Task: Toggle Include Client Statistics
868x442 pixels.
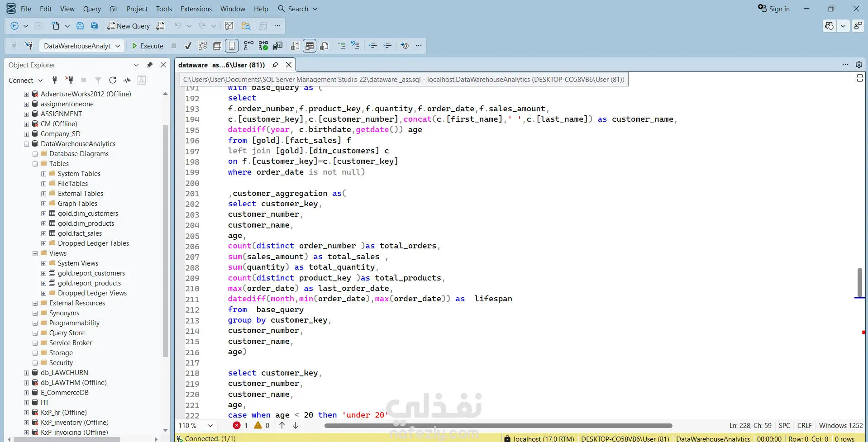Action: click(278, 46)
